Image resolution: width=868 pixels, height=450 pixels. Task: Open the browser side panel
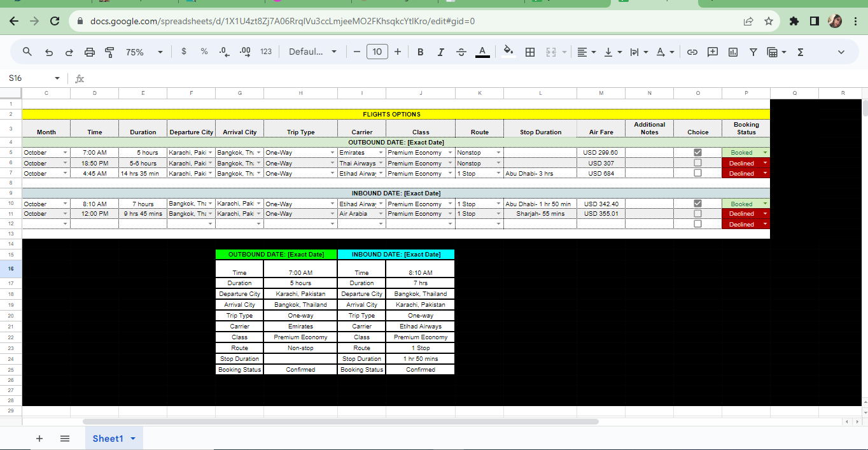(x=814, y=21)
